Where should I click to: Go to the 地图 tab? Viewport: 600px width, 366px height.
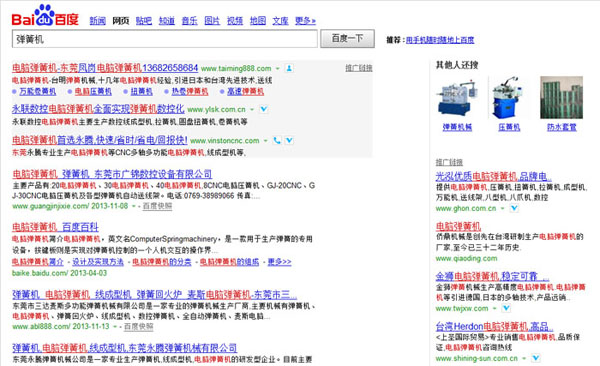click(258, 21)
